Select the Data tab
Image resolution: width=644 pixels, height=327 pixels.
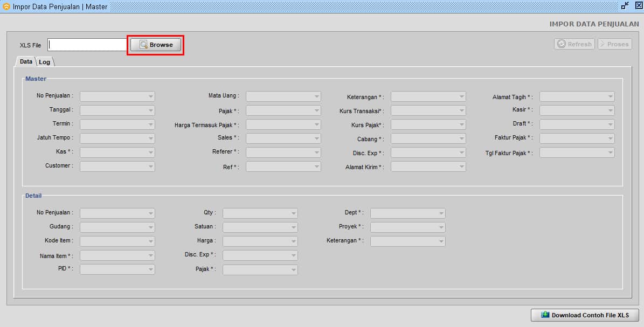(x=26, y=61)
